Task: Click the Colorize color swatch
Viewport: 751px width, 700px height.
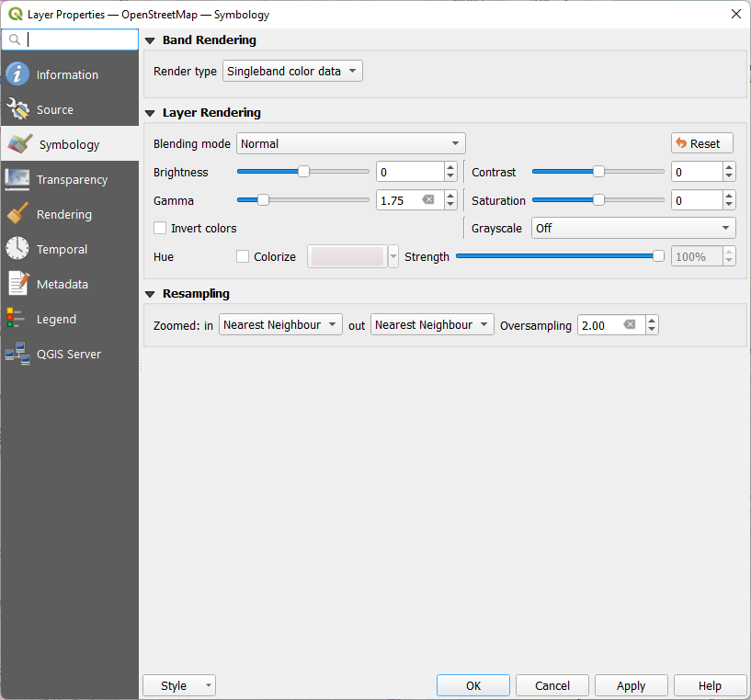Action: pos(347,256)
